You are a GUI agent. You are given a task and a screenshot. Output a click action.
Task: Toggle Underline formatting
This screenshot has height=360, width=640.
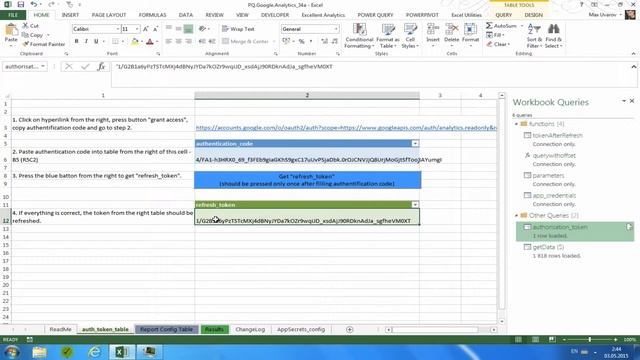[96, 41]
